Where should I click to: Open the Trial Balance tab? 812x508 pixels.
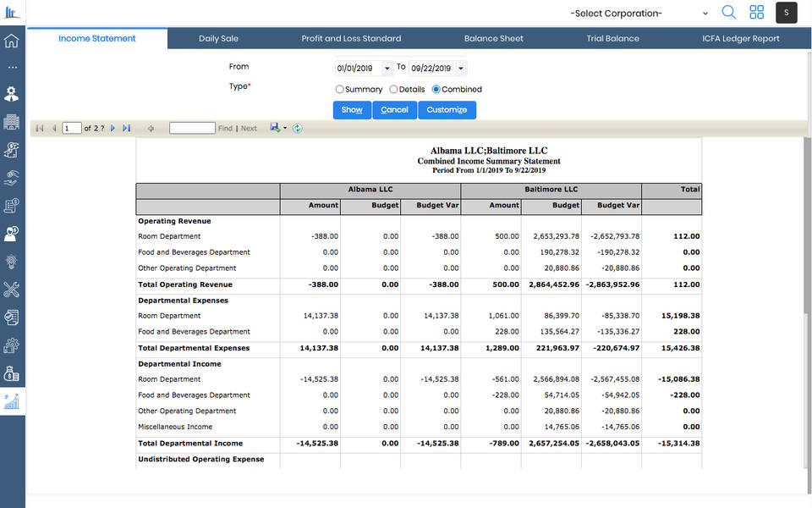[612, 38]
